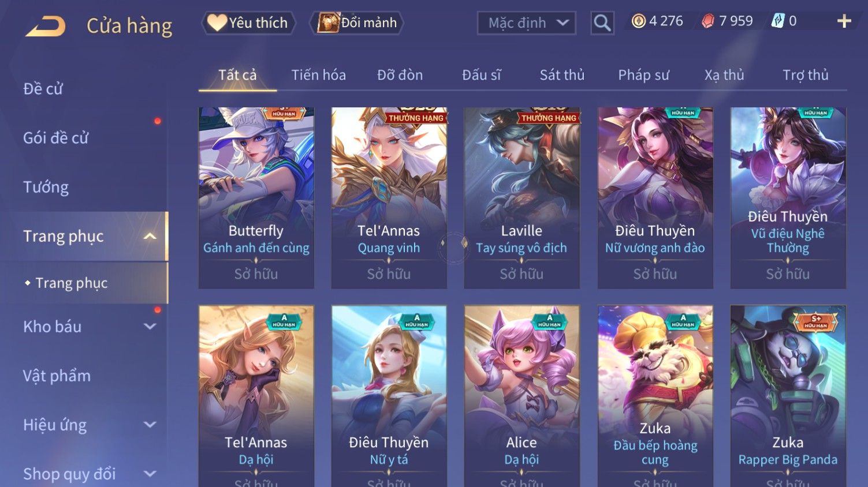Viewport: 868px width, 487px height.
Task: Select Zuka Rapper Big Panda skin card
Action: tap(788, 396)
